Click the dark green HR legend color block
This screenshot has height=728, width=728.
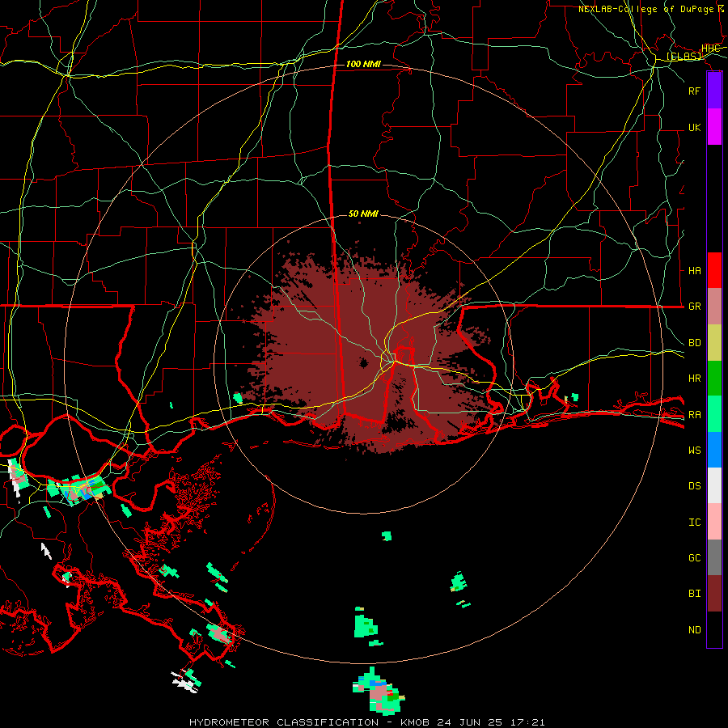(x=714, y=378)
